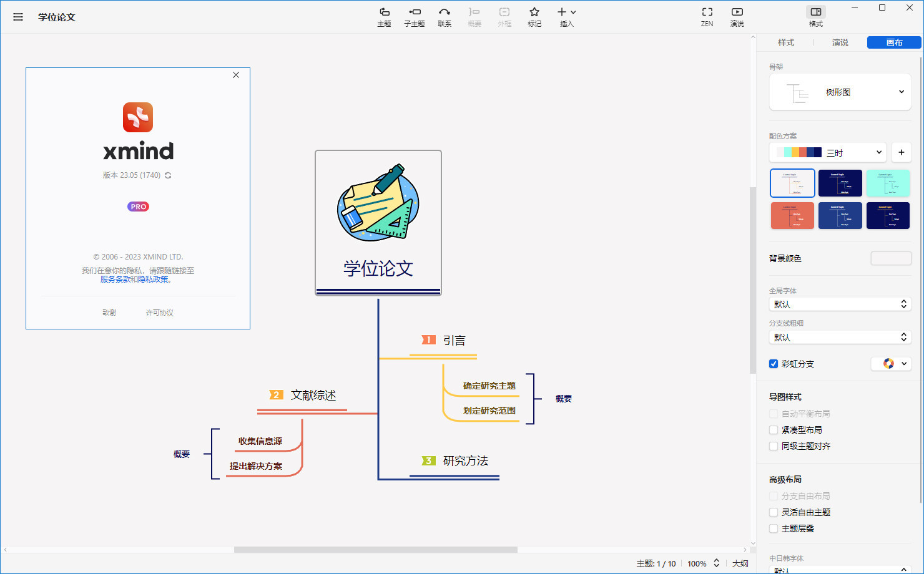Viewport: 924px width, 574px height.
Task: Click the vertical canvas scrollbar
Action: pyautogui.click(x=753, y=280)
